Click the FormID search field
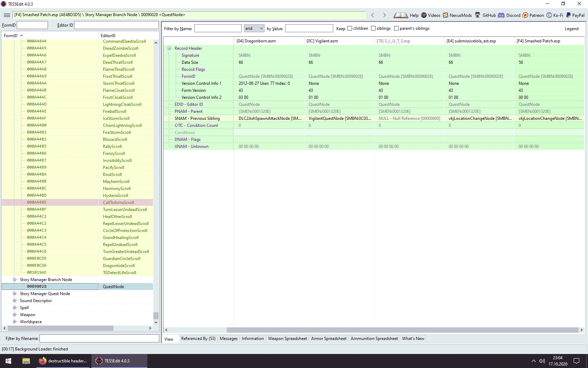Viewport: 588px width, 368px height. click(x=32, y=25)
